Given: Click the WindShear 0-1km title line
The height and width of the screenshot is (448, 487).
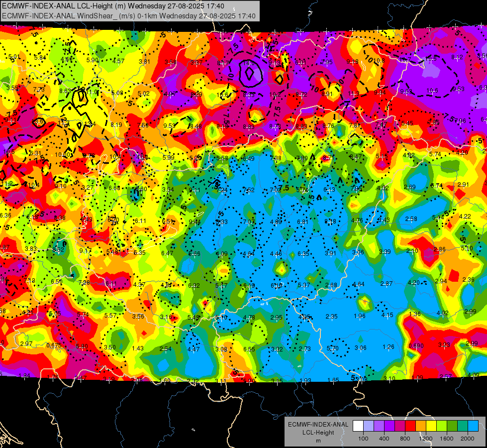Looking at the screenshot, I should click(128, 16).
